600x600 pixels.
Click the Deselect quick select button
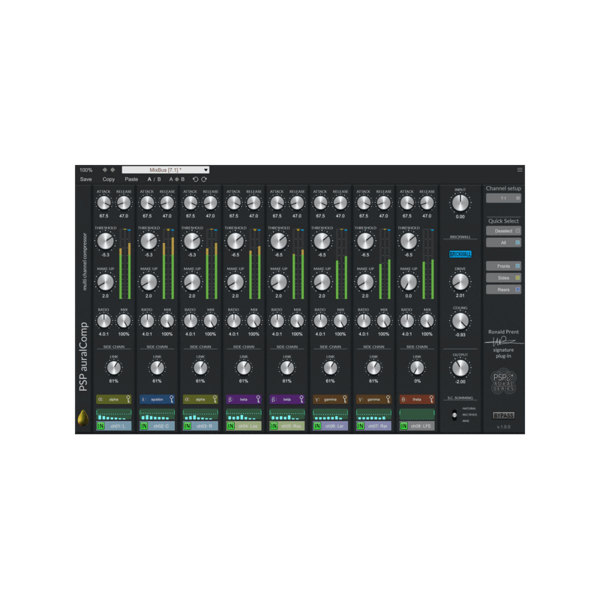coord(503,231)
